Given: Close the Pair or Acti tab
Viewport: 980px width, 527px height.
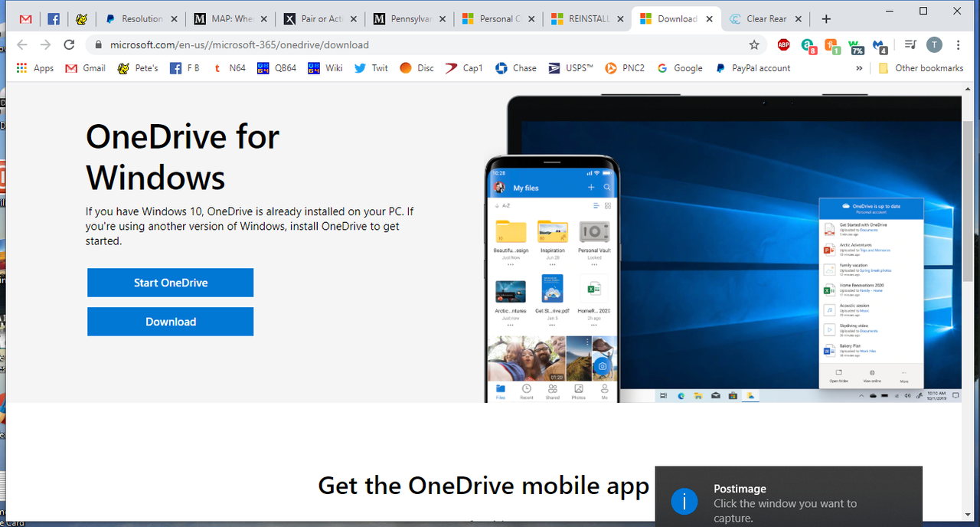Looking at the screenshot, I should (354, 19).
